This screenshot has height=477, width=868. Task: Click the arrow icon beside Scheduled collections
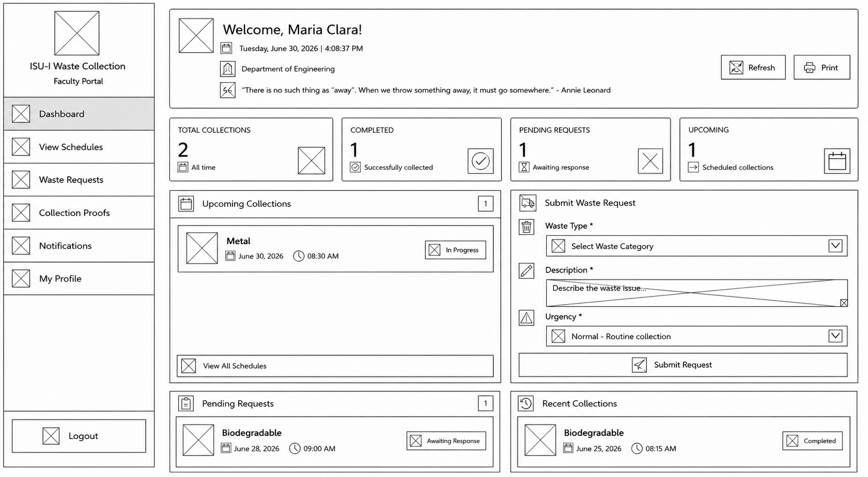[x=693, y=167]
